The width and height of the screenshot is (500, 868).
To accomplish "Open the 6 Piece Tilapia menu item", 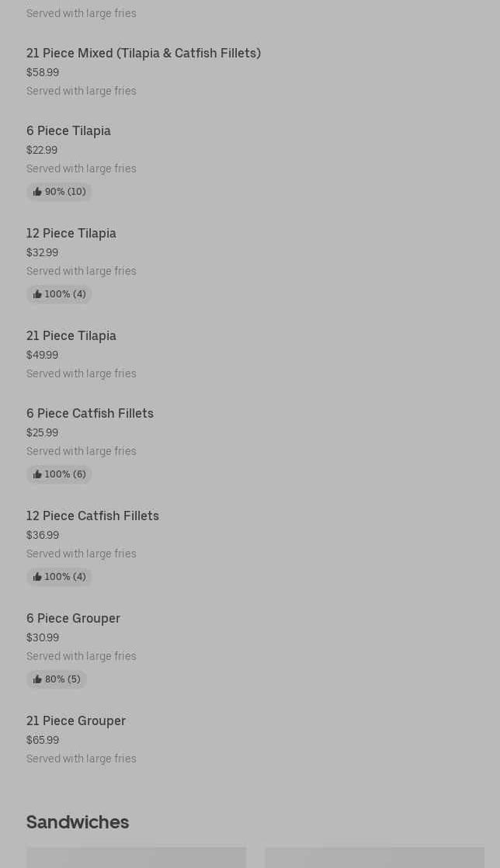I will (x=68, y=131).
